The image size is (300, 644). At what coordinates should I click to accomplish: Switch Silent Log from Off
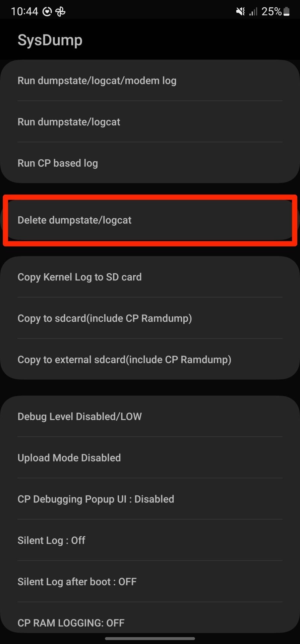(x=150, y=540)
